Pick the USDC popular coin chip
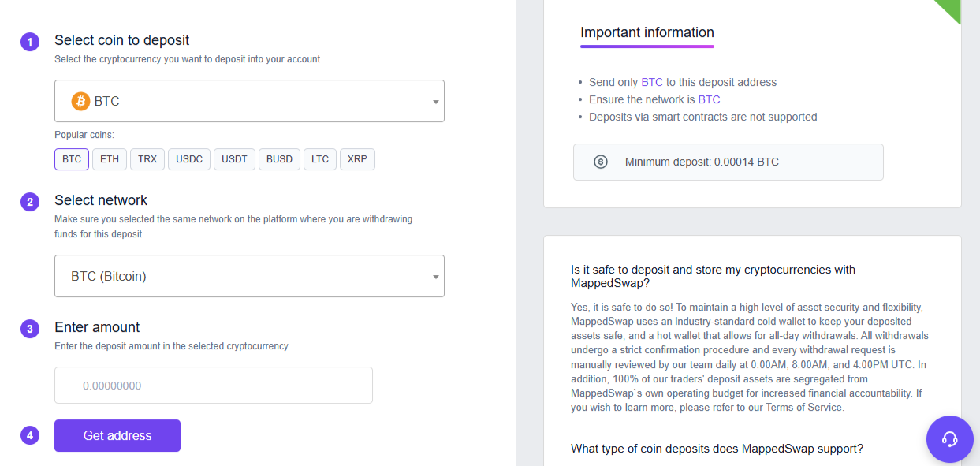The height and width of the screenshot is (466, 980). point(189,159)
